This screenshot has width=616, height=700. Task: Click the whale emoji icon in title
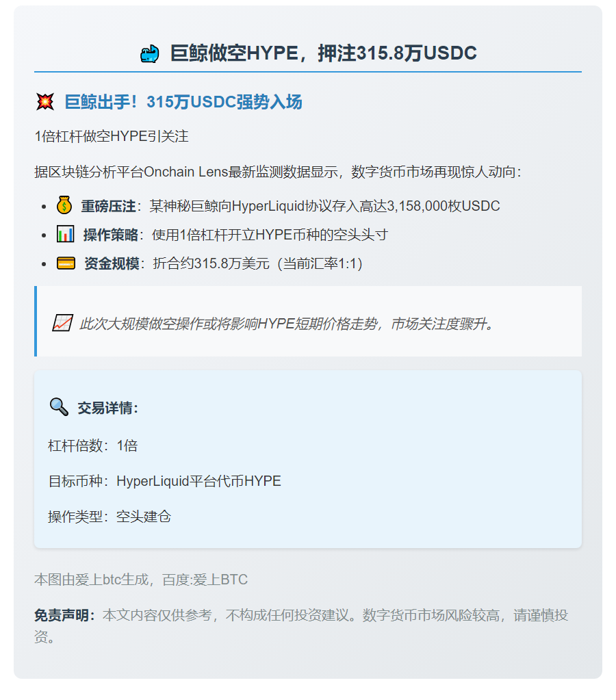(x=150, y=53)
